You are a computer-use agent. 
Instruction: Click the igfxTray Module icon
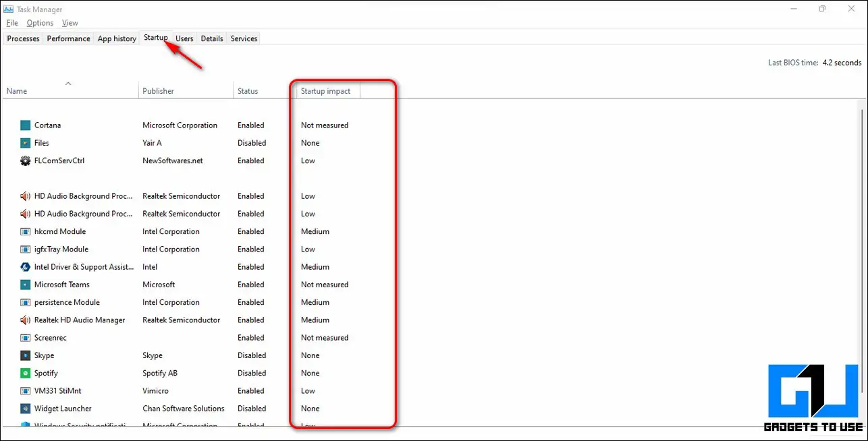click(26, 249)
